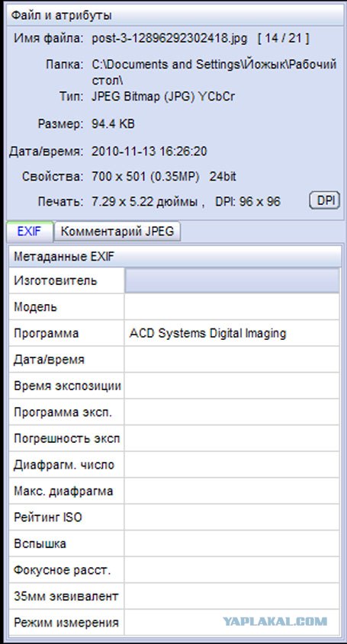The image size is (347, 644).
Task: Select the Изготовитель row label
Action: [56, 281]
